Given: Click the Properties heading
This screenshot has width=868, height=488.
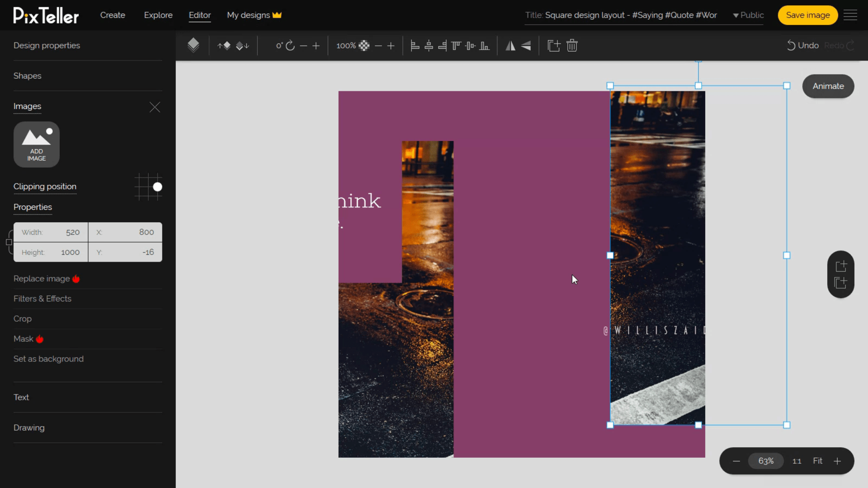Looking at the screenshot, I should coord(33,207).
